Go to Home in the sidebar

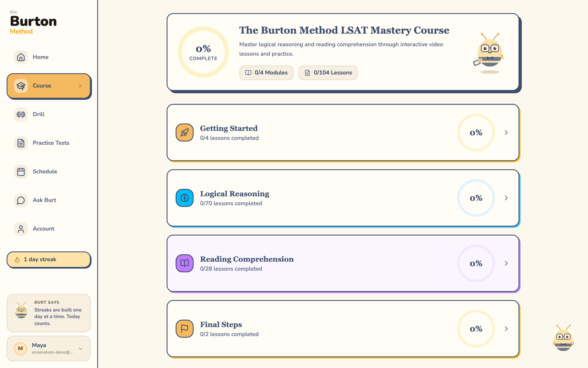point(49,57)
